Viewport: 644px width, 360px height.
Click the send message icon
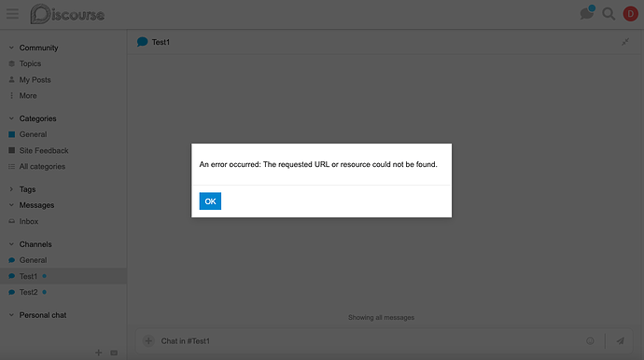pos(620,340)
